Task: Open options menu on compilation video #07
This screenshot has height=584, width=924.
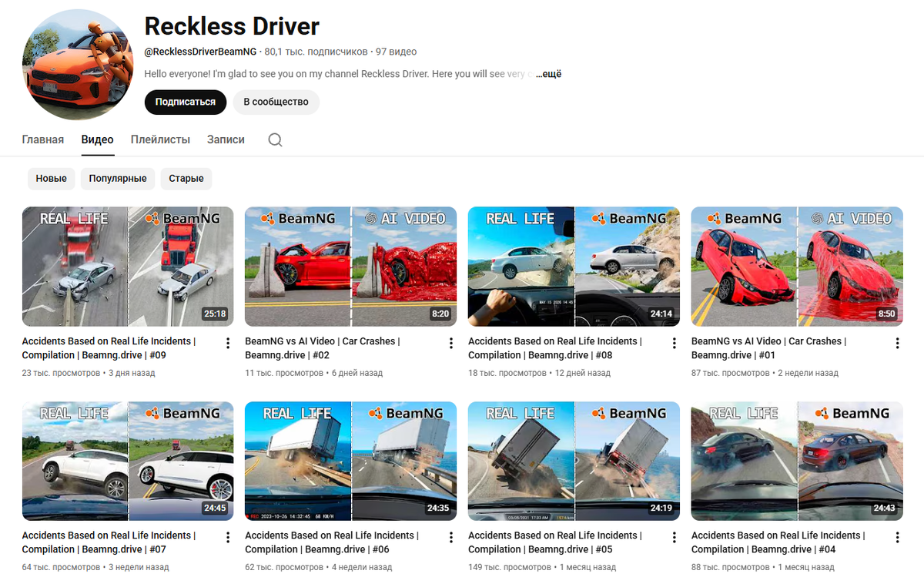Action: 227,537
